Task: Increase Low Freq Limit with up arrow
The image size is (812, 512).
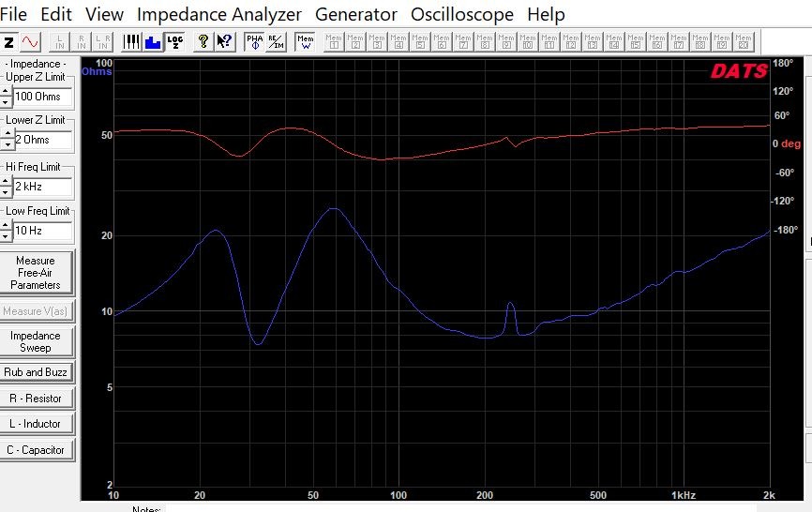Action: coord(6,225)
